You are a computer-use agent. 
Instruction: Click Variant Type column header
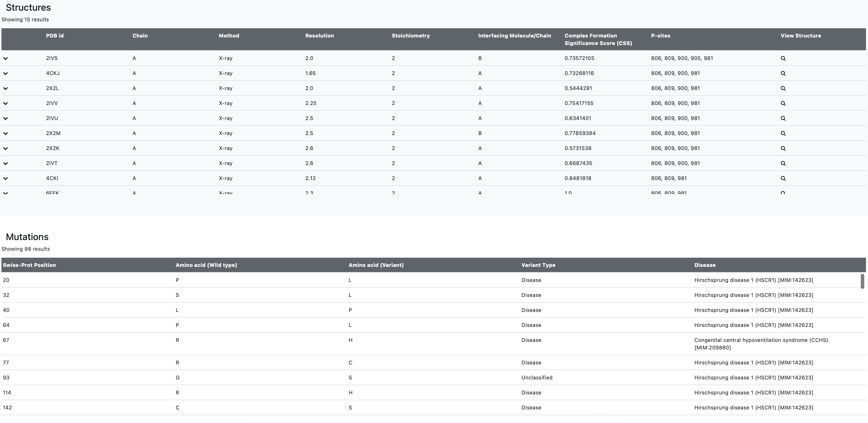click(x=538, y=265)
